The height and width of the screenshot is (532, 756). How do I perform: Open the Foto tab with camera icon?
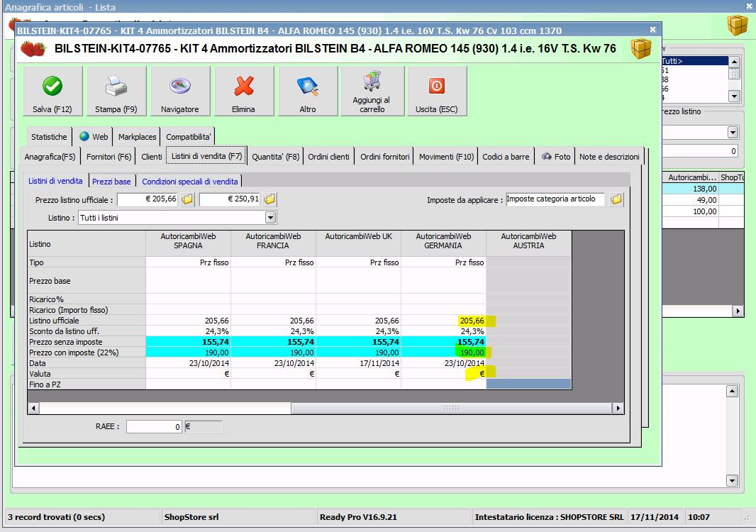(556, 157)
